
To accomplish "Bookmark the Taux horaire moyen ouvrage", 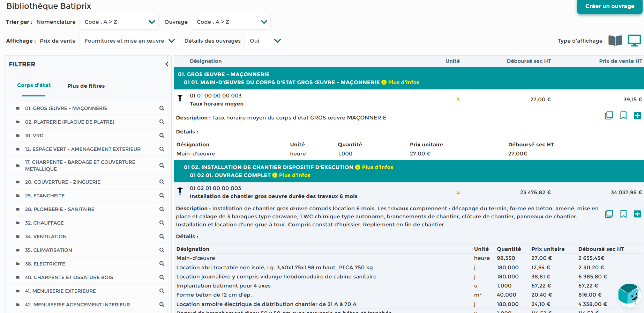I will point(623,116).
